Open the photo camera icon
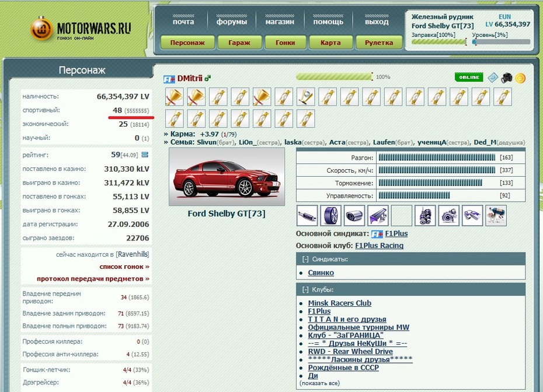Screen dimensions: 543x392 tap(507, 78)
